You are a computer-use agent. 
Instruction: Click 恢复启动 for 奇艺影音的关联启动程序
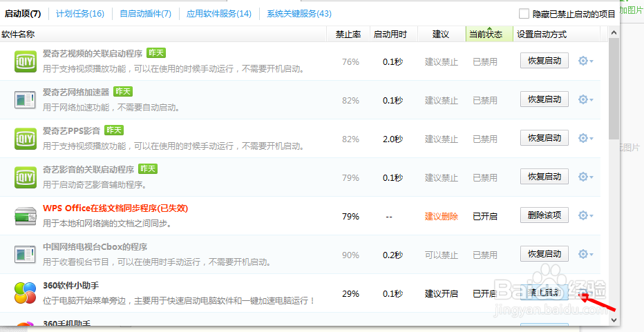pos(544,177)
